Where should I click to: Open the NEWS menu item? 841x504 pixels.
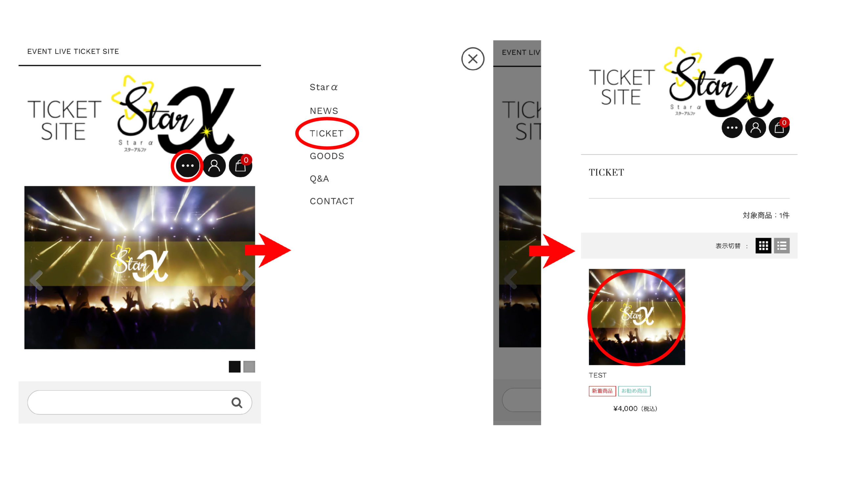pos(324,111)
